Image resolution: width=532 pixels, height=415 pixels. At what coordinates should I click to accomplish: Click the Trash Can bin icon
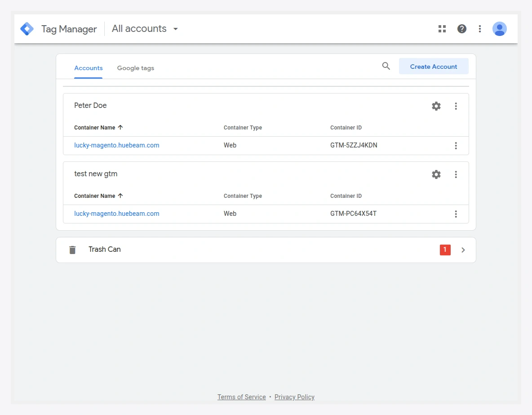coord(72,250)
